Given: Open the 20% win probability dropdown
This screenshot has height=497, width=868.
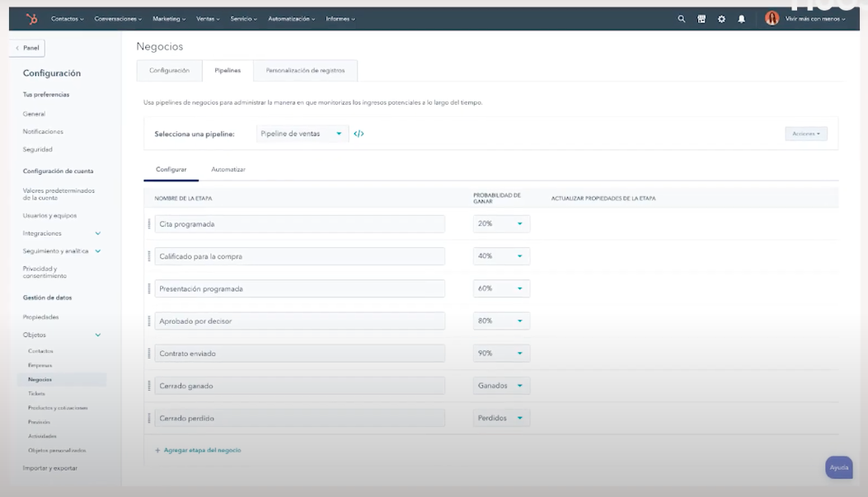Looking at the screenshot, I should coord(501,224).
